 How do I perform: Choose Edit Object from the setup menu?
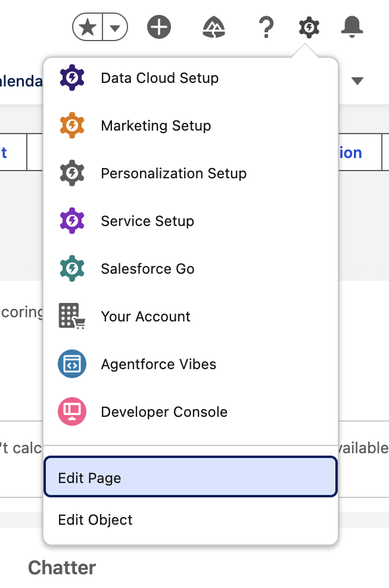[95, 520]
